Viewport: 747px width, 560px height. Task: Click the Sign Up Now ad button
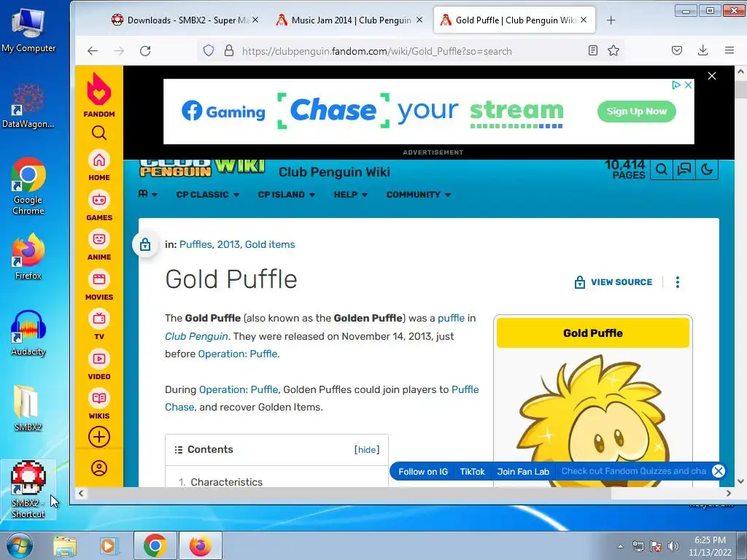tap(636, 112)
